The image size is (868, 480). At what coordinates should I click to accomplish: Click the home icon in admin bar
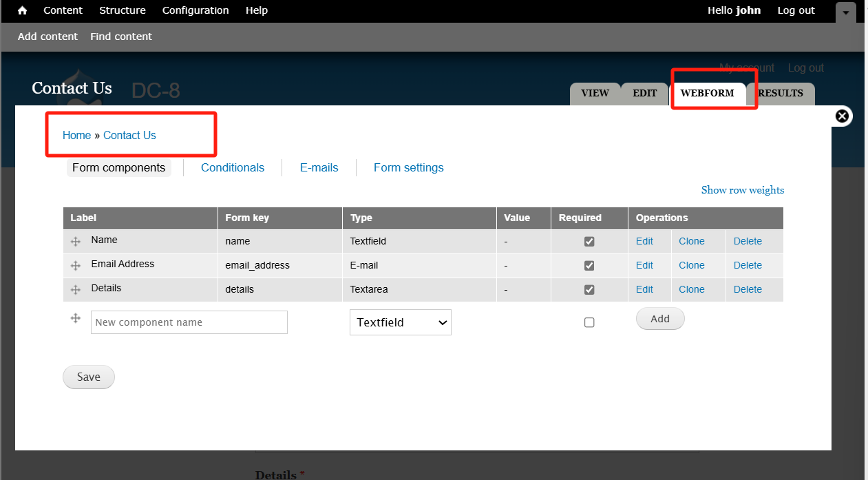(23, 10)
